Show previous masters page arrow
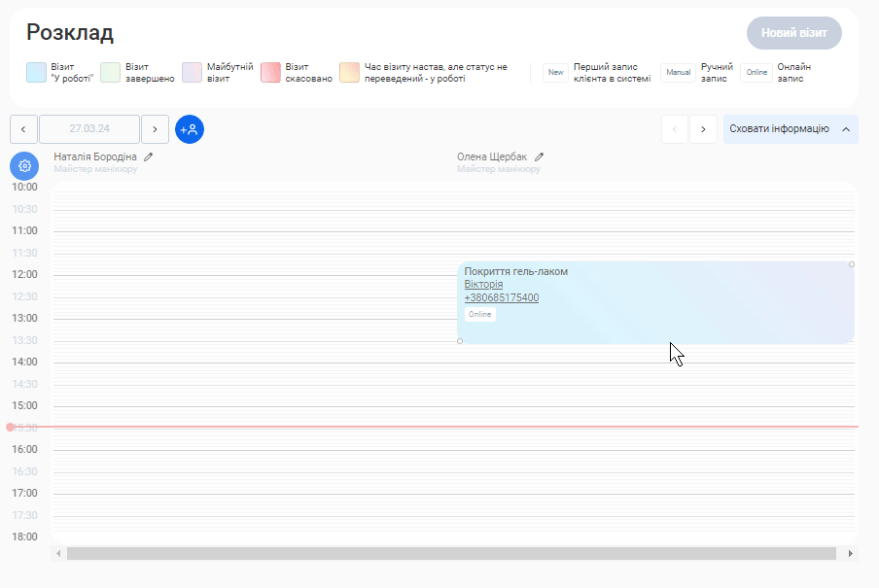Screen dimensions: 879x588 (675, 129)
